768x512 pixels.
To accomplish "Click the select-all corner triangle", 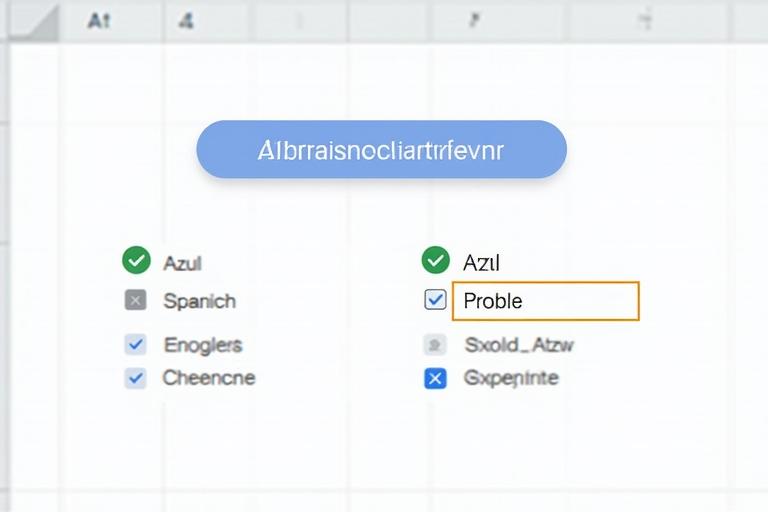I will 40,24.
